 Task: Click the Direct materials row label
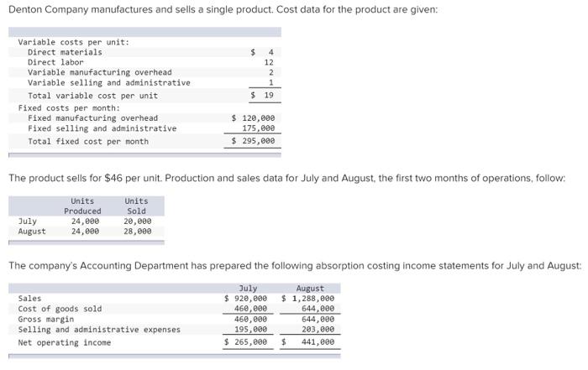tap(65, 52)
